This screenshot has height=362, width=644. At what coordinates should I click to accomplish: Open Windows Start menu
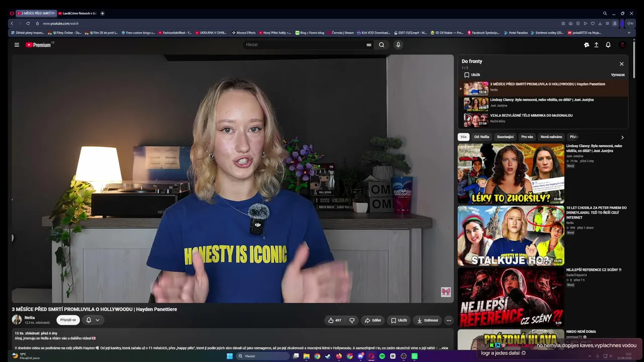[229, 356]
